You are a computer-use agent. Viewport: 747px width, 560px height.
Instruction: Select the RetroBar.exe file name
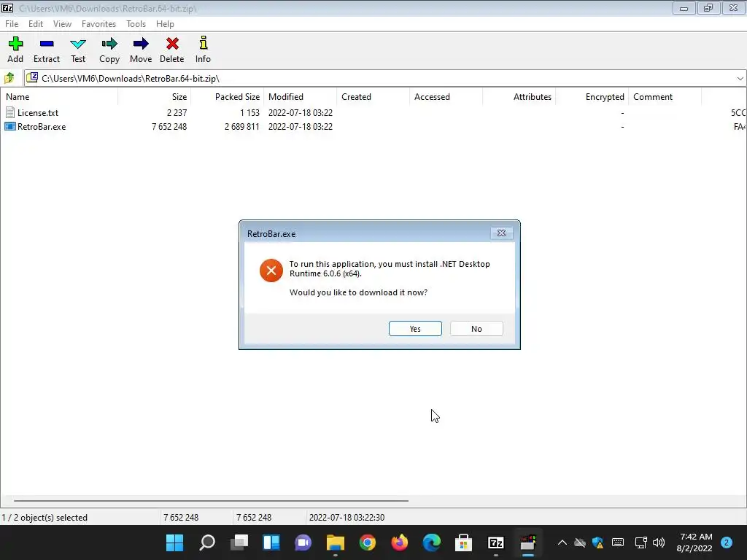coord(42,127)
